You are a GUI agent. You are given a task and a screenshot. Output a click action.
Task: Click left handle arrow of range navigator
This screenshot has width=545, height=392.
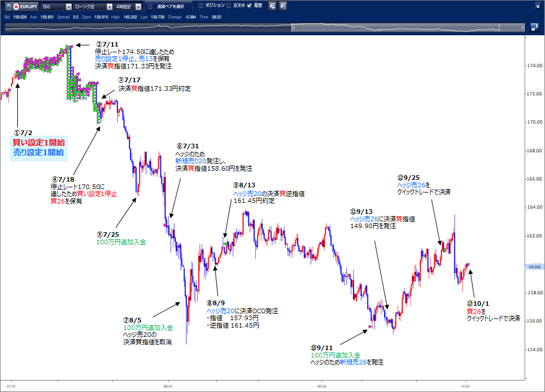pyautogui.click(x=293, y=27)
